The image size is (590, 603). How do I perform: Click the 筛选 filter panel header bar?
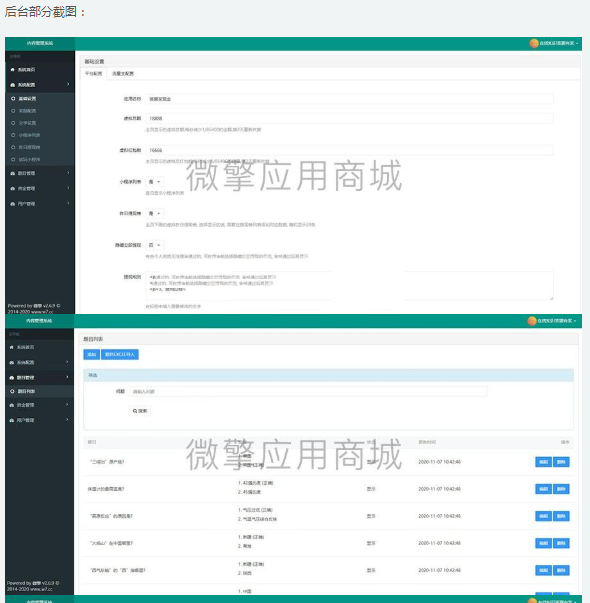(x=328, y=375)
